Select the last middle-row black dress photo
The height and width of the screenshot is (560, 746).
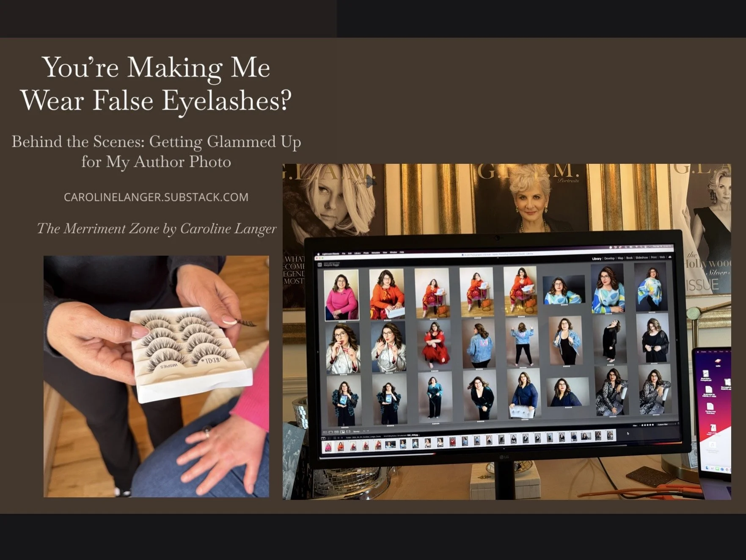[x=653, y=338]
